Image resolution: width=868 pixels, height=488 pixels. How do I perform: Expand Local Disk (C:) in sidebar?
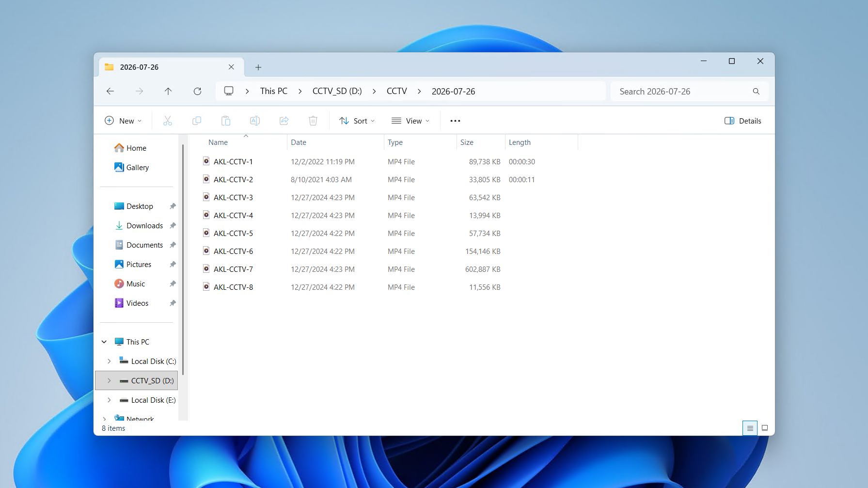[x=109, y=361]
